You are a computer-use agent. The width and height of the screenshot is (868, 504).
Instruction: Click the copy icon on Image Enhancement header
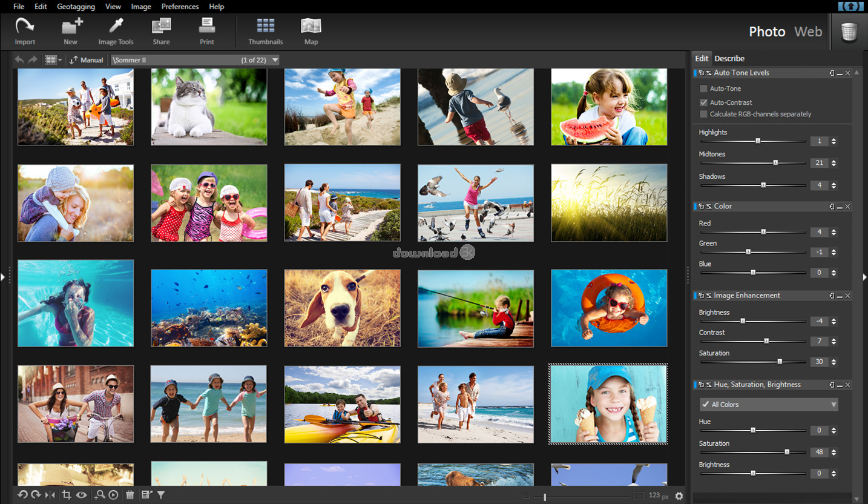(x=702, y=296)
